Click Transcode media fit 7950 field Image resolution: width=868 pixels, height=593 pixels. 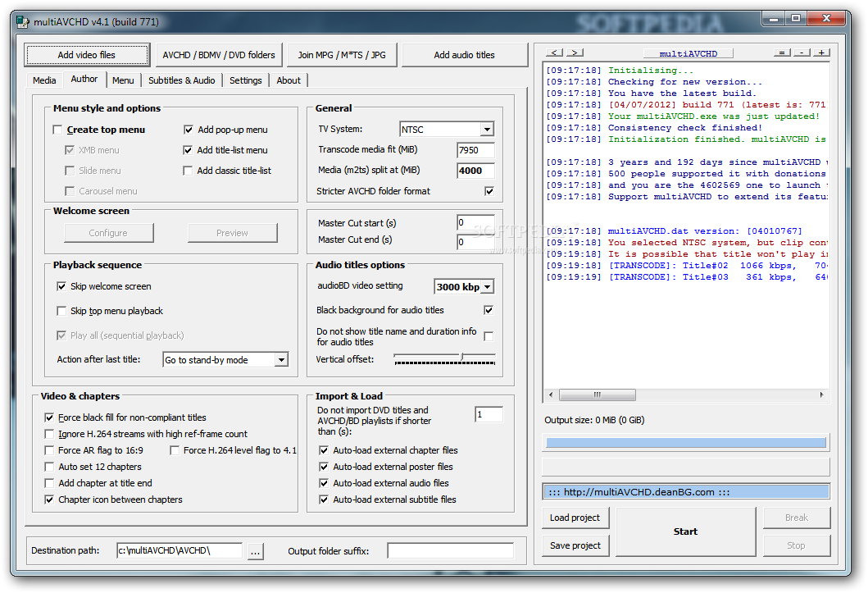point(475,150)
